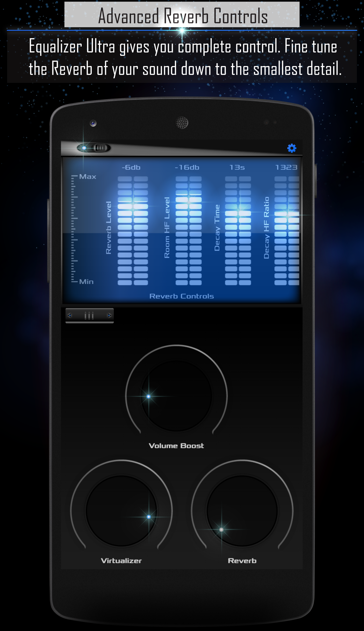Image resolution: width=364 pixels, height=631 pixels.
Task: Click the Virtualizer knob
Action: [x=121, y=511]
